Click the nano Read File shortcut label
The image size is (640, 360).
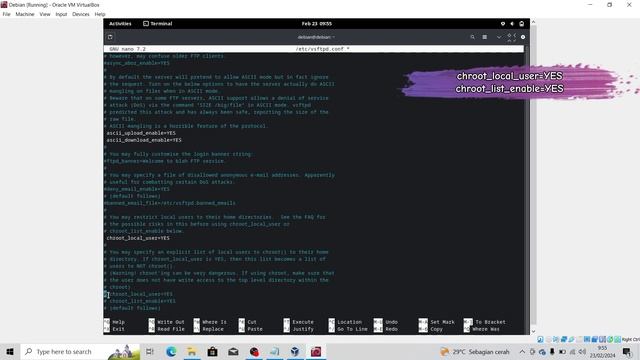(171, 329)
